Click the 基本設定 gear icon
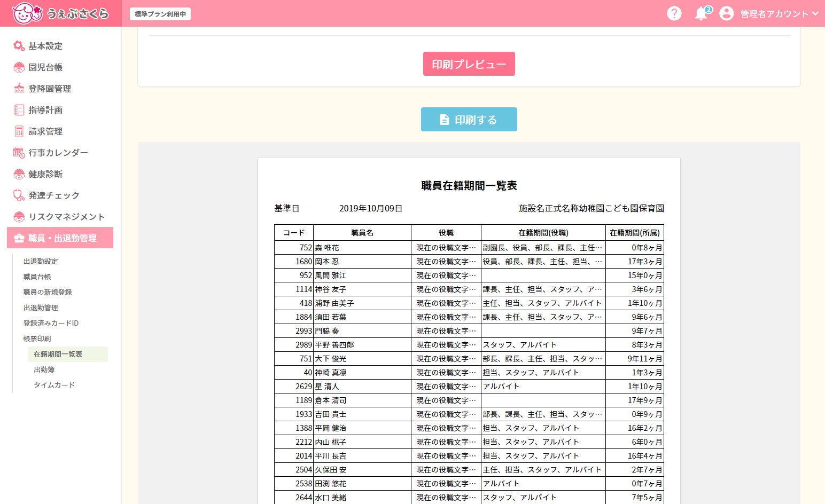The image size is (825, 504). pyautogui.click(x=19, y=46)
